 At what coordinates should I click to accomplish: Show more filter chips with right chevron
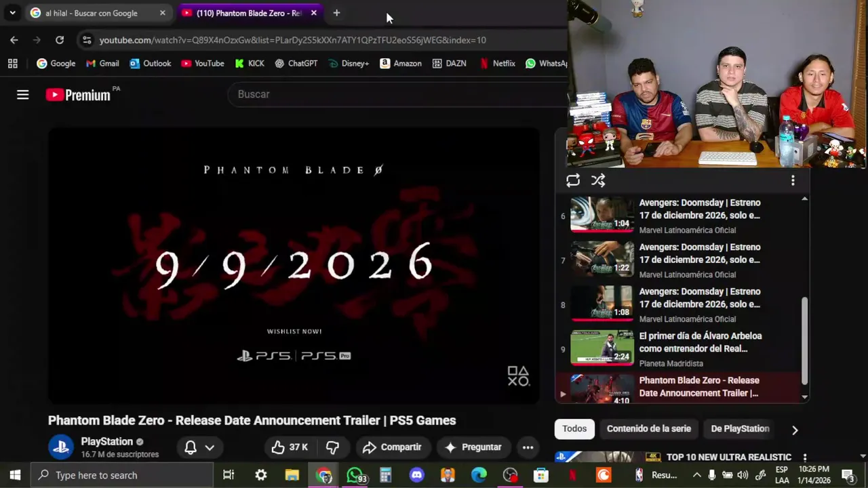click(795, 430)
